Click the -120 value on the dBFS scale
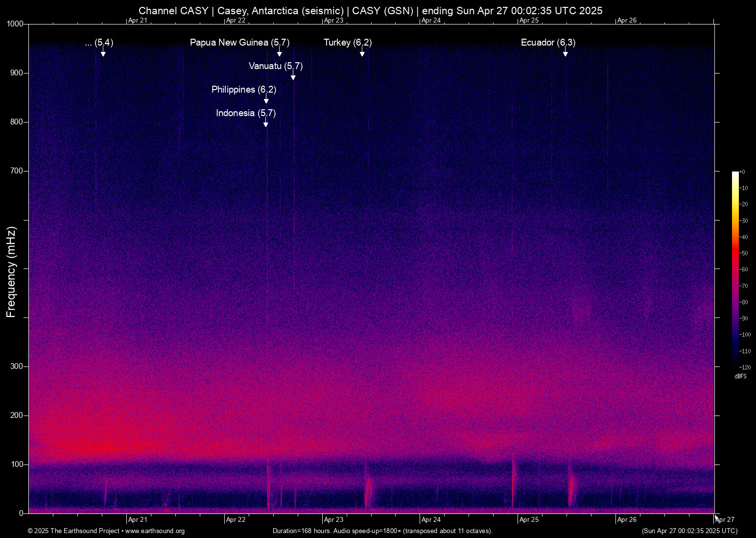The width and height of the screenshot is (756, 538). pos(744,367)
